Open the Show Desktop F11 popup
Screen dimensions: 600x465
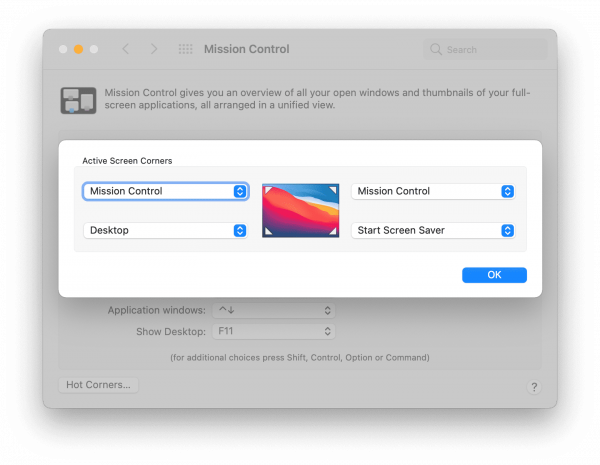coord(274,331)
